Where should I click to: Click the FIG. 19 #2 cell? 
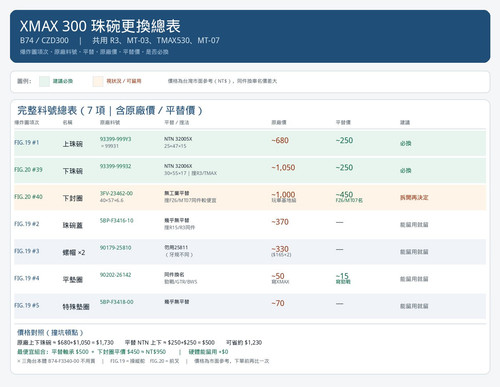(27, 224)
